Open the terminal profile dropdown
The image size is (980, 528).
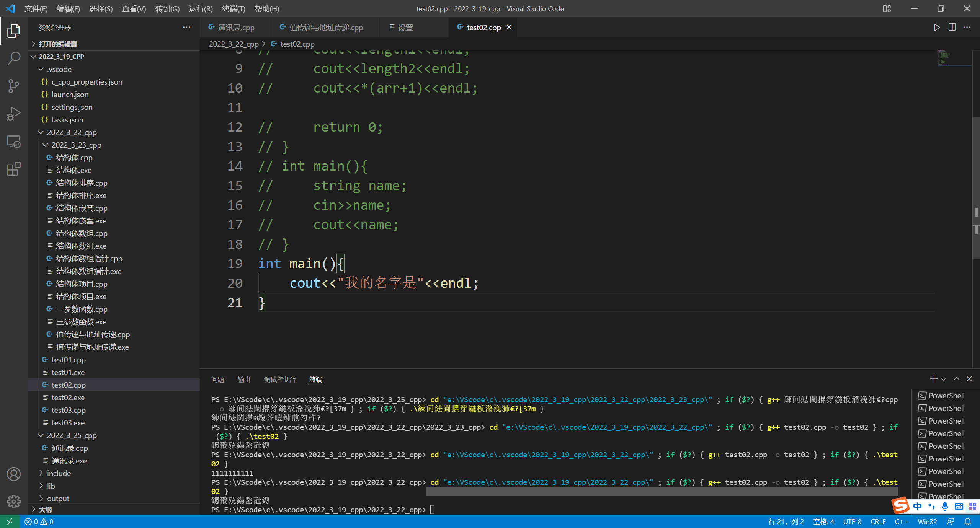tap(944, 379)
